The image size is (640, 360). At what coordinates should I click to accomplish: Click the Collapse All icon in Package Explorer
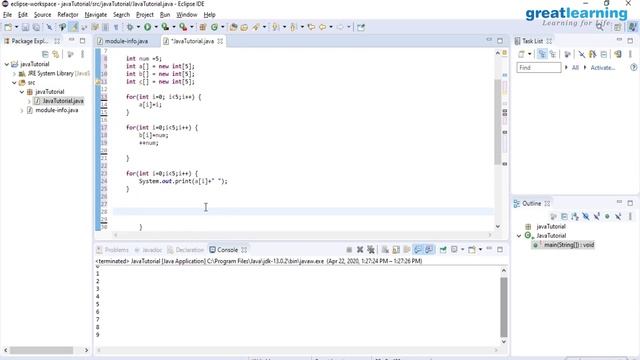point(45,54)
